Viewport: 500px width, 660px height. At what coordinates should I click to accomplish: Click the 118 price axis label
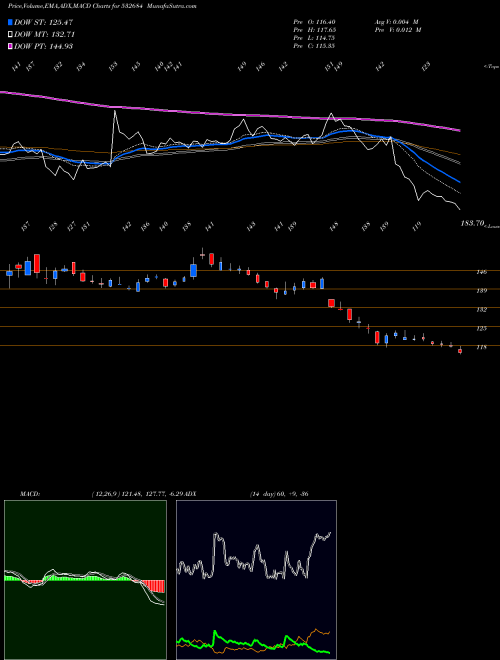tap(481, 347)
